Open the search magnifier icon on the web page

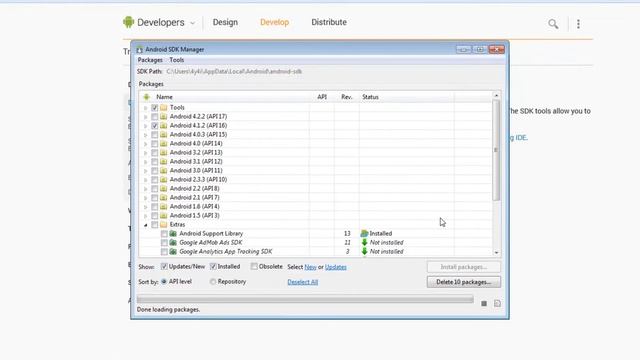[553, 24]
